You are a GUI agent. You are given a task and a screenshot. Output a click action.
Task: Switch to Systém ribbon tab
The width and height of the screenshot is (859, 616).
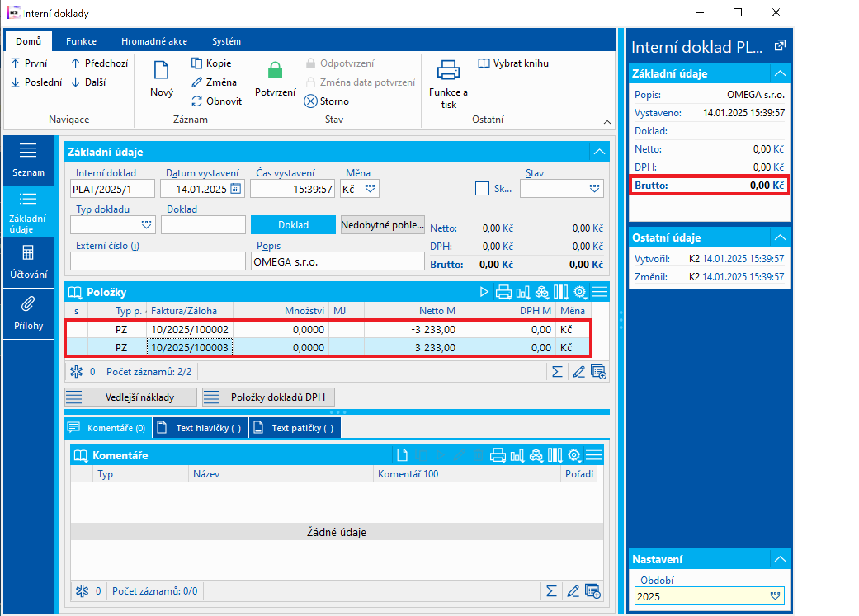(227, 41)
